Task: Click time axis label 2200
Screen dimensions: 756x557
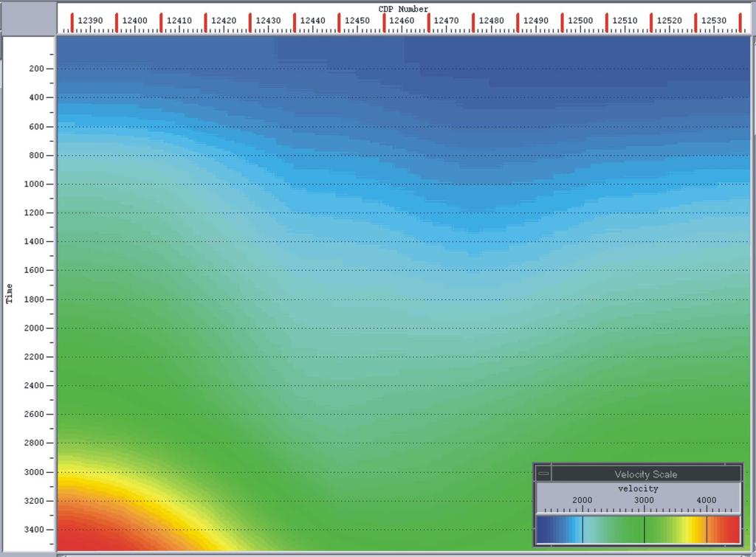Action: pos(34,356)
